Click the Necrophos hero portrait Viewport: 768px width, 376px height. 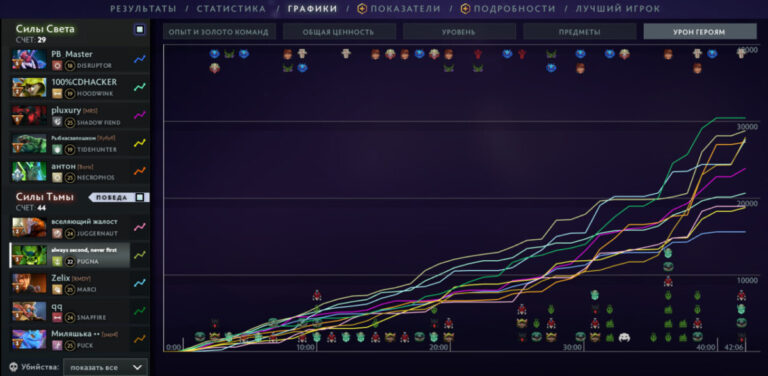pyautogui.click(x=29, y=171)
